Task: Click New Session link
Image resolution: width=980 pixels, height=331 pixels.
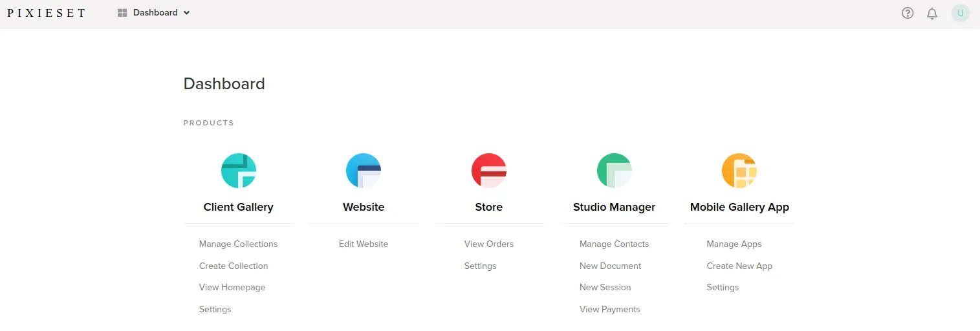Action: [x=605, y=287]
